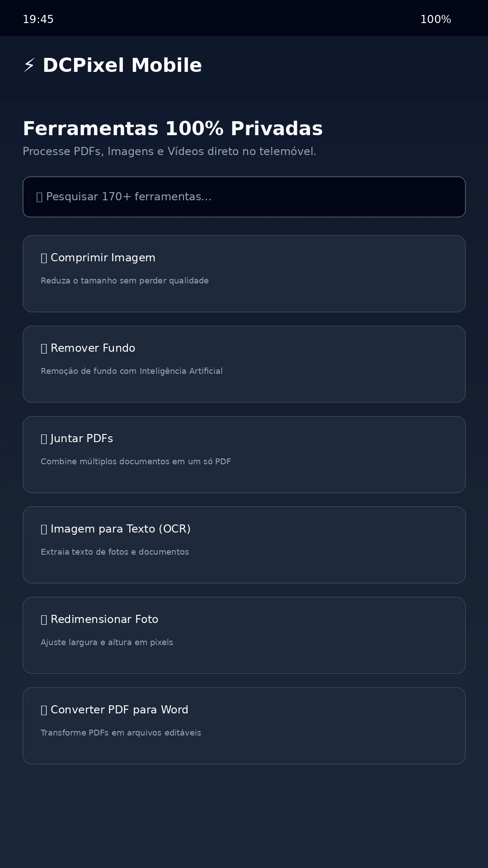Tap the 100% battery indicator
Image resolution: width=488 pixels, height=868 pixels.
(x=436, y=19)
